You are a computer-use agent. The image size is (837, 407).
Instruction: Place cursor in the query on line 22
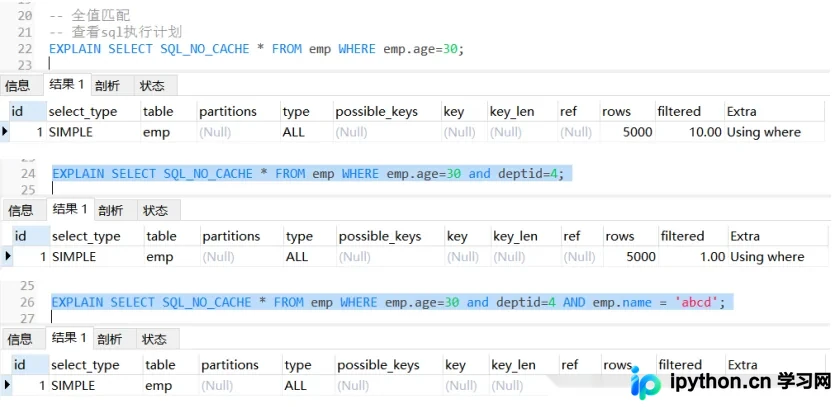coord(256,49)
